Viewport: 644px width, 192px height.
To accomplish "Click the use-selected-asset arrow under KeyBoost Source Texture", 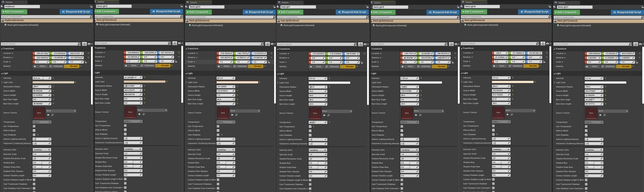I will click(48, 115).
